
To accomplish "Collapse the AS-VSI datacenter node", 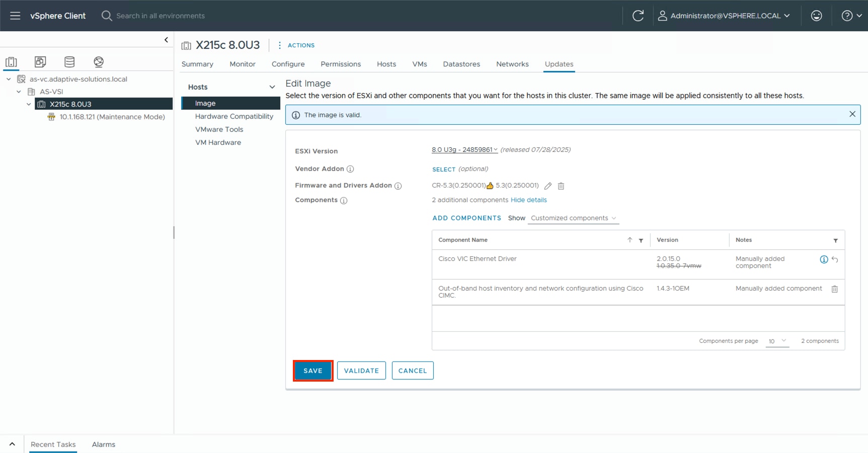I will [19, 92].
